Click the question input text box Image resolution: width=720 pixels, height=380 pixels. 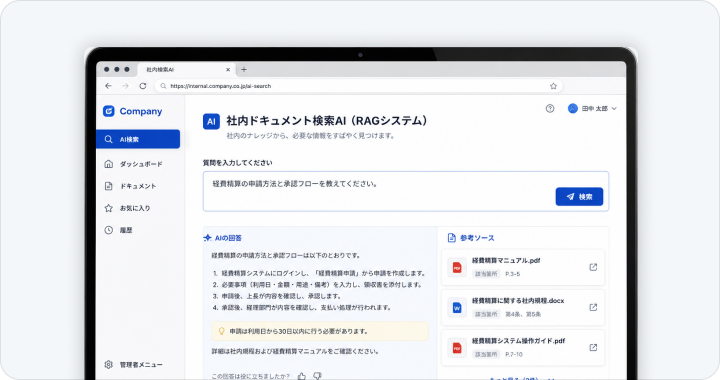406,191
